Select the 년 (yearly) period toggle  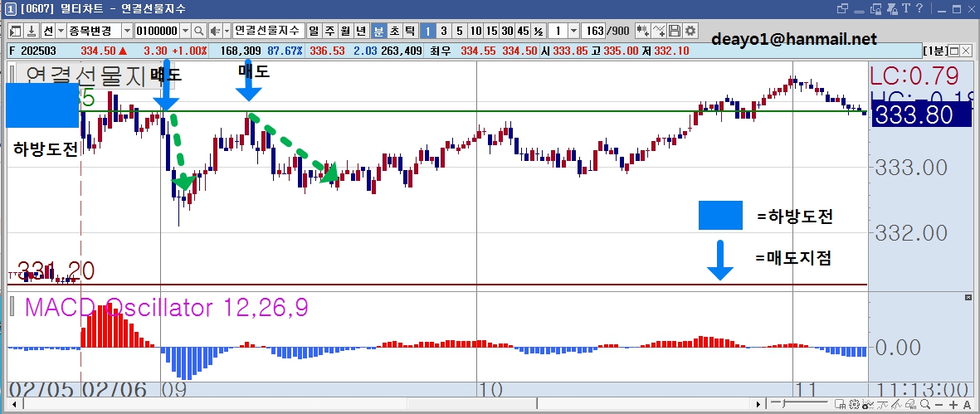pos(361,32)
